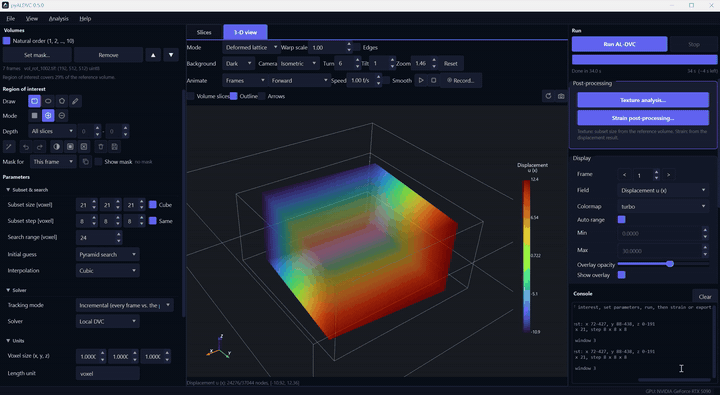This screenshot has width=720, height=395.
Task: Toggle the Outline checkbox
Action: 234,96
